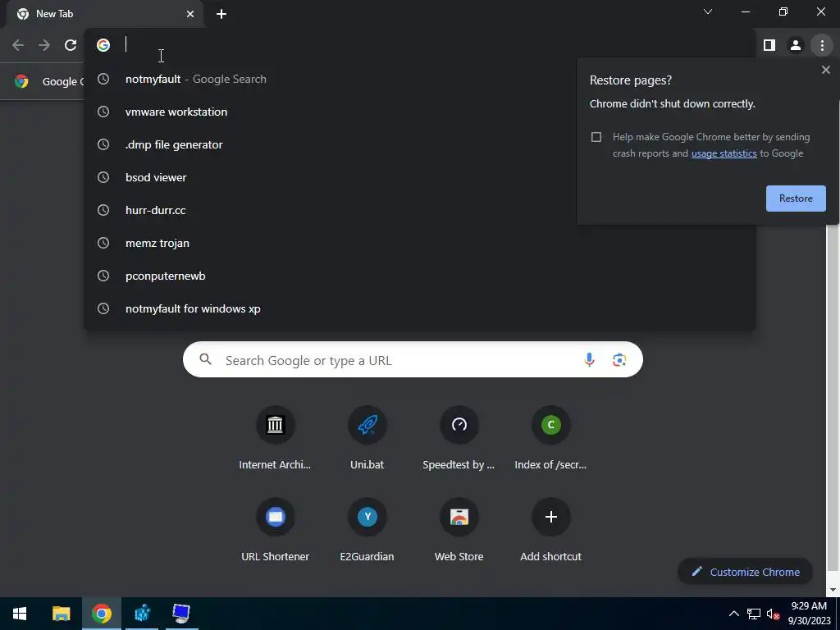Select the pconputernewb suggestion
This screenshot has height=630, width=840.
tap(419, 276)
